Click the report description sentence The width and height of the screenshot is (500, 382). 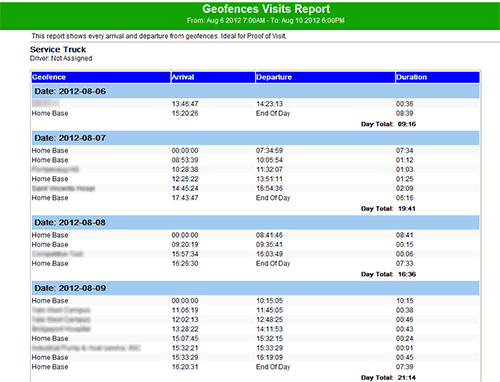tap(159, 36)
